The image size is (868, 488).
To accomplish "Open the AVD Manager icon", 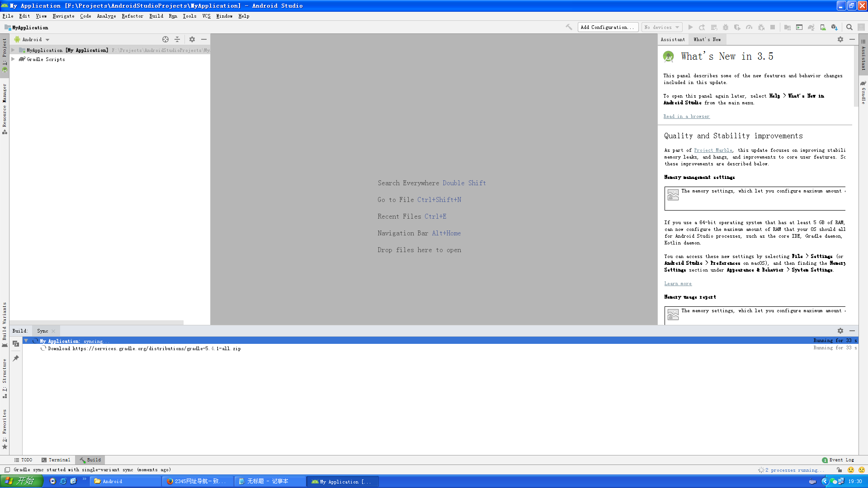I will pyautogui.click(x=823, y=27).
